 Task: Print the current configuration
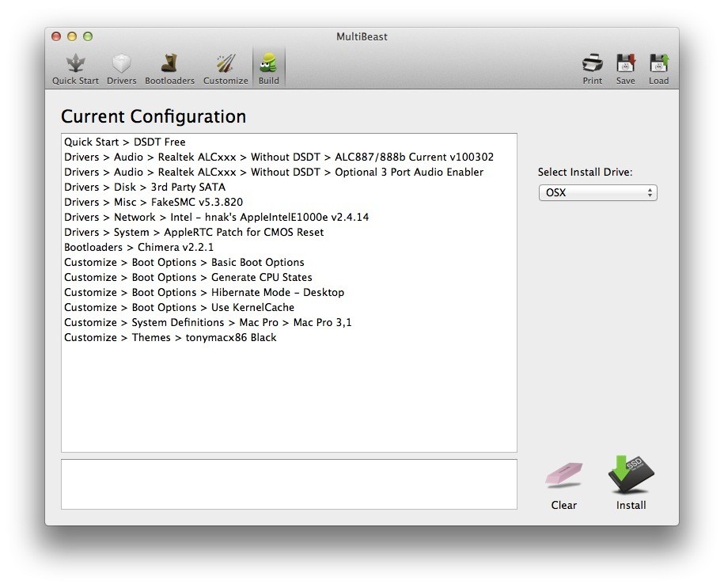pyautogui.click(x=593, y=68)
